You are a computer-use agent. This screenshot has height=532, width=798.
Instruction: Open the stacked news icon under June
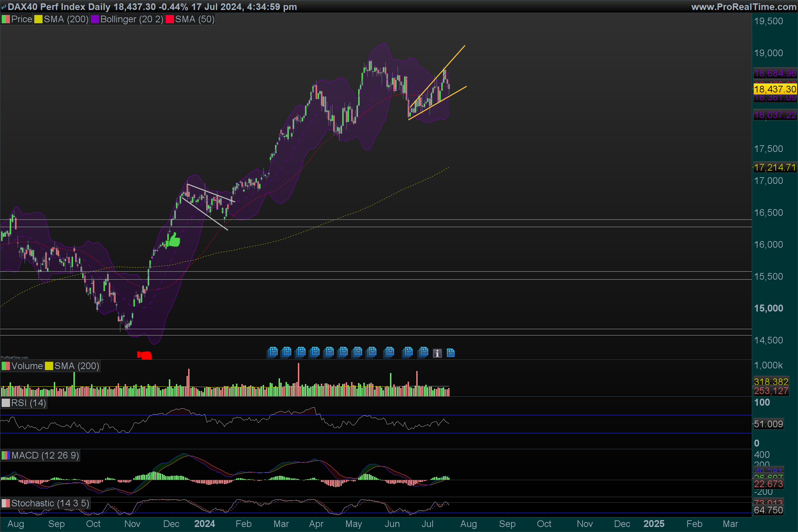point(388,352)
